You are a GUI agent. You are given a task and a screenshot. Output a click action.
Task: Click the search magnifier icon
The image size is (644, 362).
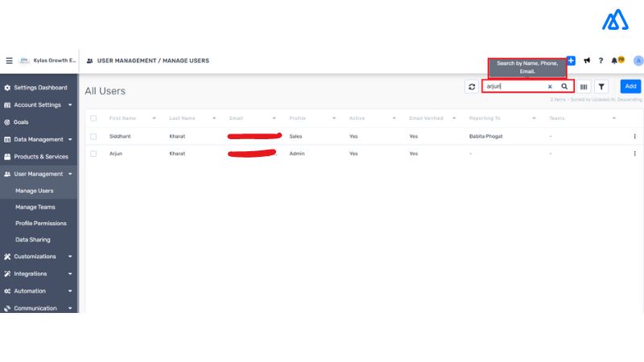[564, 87]
